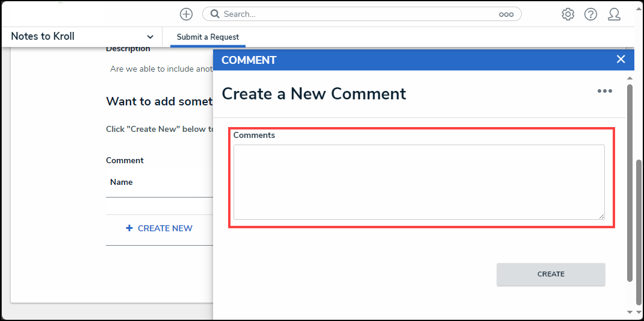Image resolution: width=644 pixels, height=321 pixels.
Task: Switch to the Submit a Request tab
Action: pos(208,37)
